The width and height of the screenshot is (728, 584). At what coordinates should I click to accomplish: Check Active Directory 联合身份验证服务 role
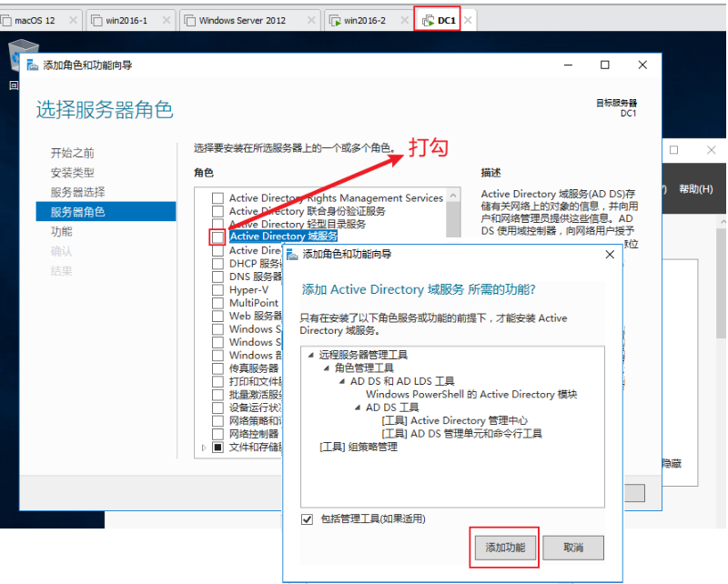(x=217, y=211)
